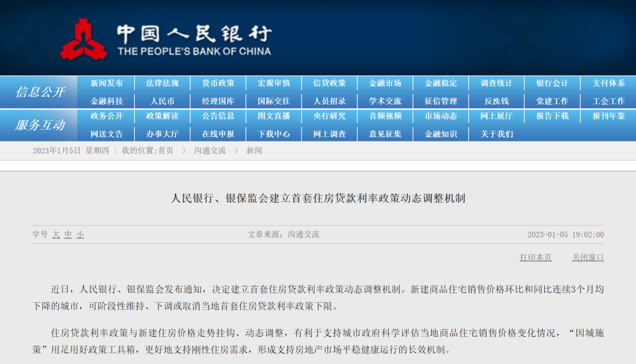This screenshot has height=364, width=636.
Task: Click the article title 人民银行、银保监会建立首套住房贷款利率政策动态调整机制
Action: pyautogui.click(x=318, y=198)
